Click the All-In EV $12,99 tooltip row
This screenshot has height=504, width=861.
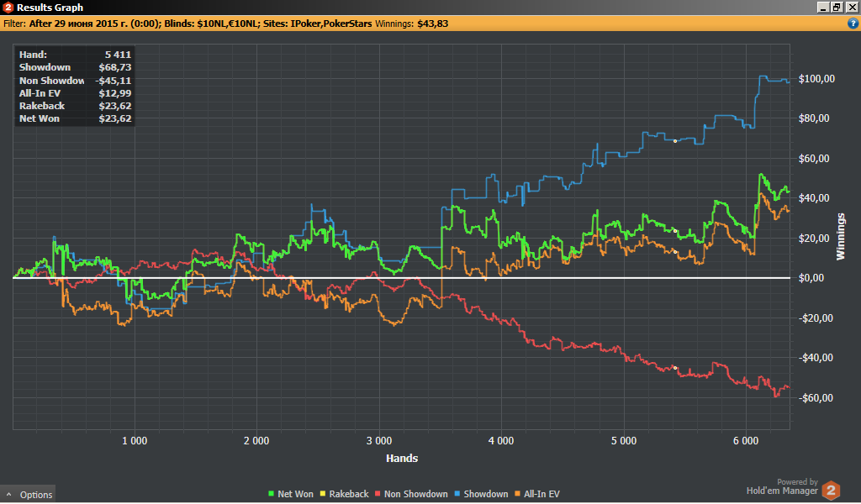(75, 93)
